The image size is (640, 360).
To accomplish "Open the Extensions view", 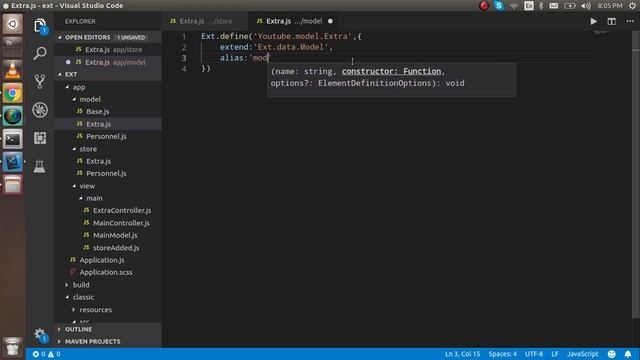I will (40, 138).
